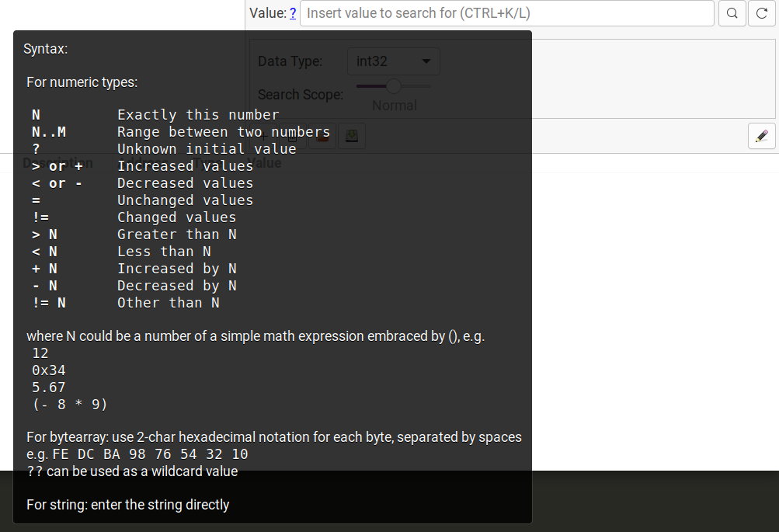
Task: Add a cheat with the plus icon
Action: pos(264,137)
